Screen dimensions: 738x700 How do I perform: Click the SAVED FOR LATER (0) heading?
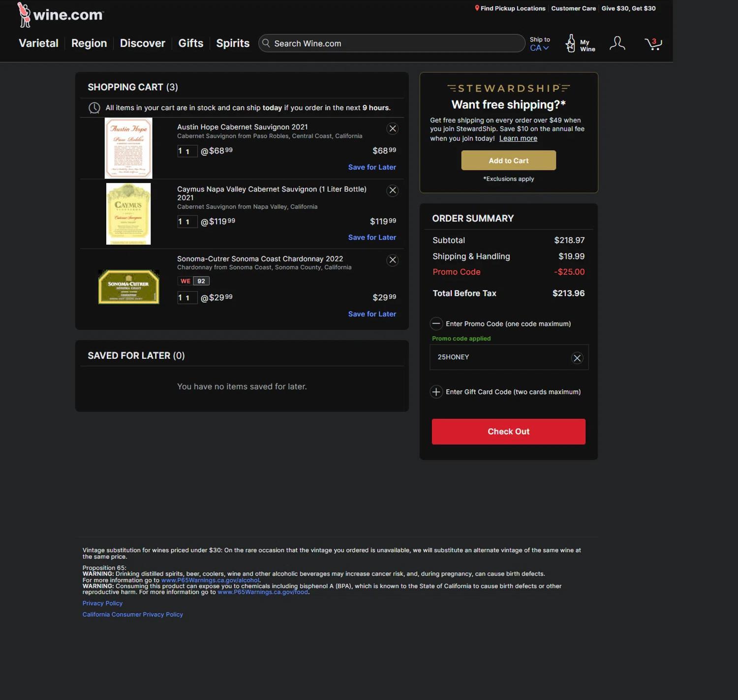pos(136,355)
